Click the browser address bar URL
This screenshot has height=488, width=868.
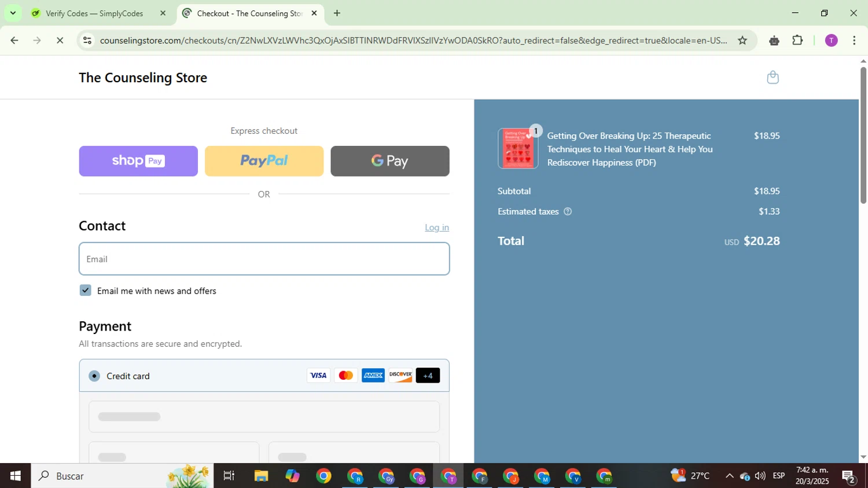[413, 41]
